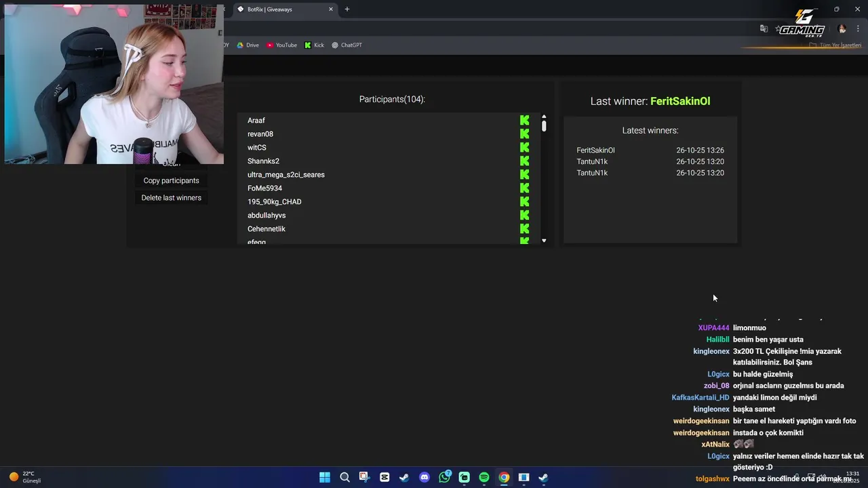The image size is (868, 488).
Task: Click the Chrome translate page icon
Action: tap(764, 28)
